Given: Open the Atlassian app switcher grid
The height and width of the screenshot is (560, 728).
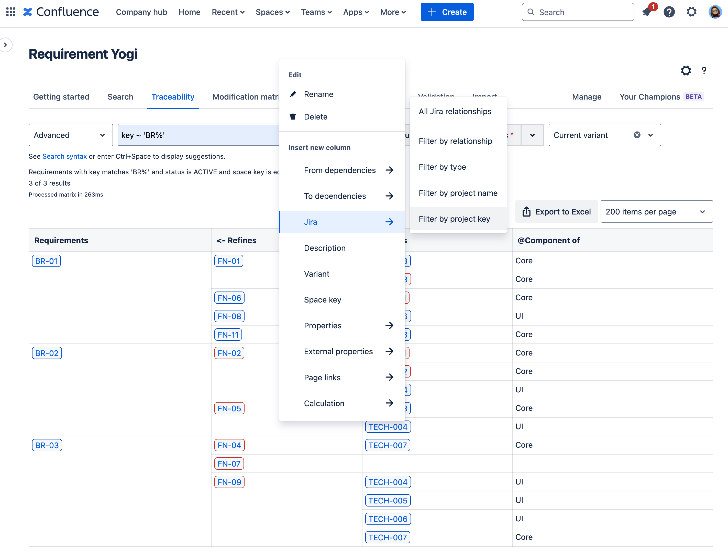Looking at the screenshot, I should 10,12.
